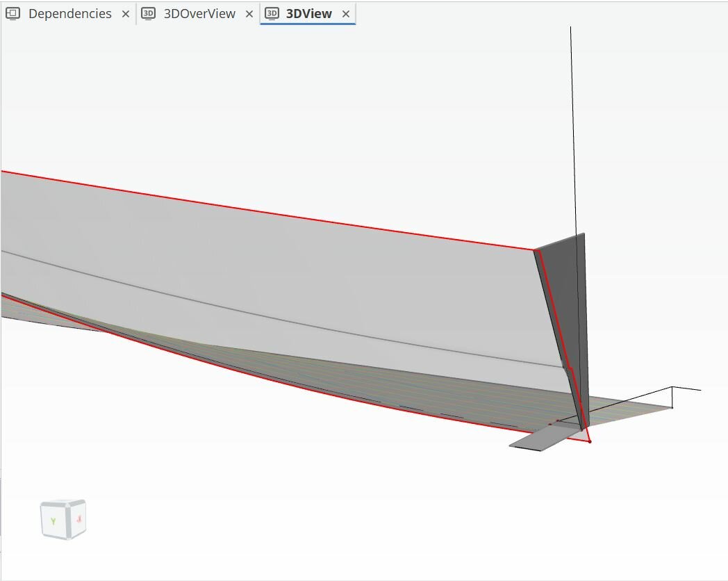Click the 3DView tab 3D icon
Screen dimensions: 728x581
point(272,14)
